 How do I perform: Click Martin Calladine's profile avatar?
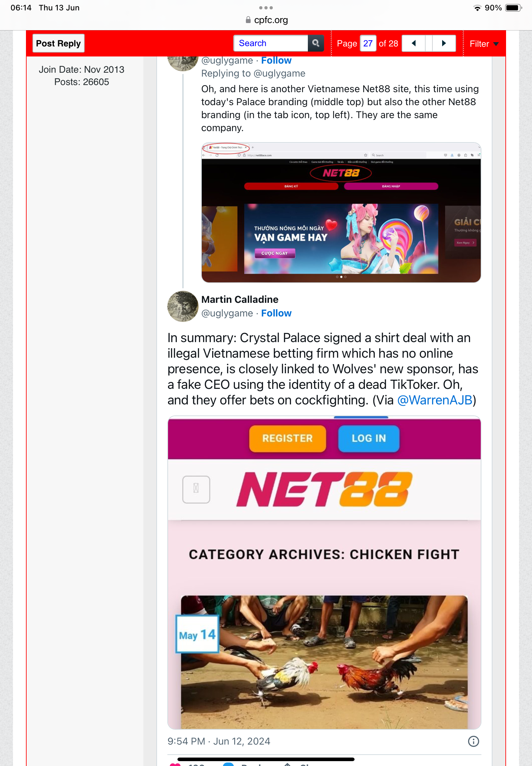pyautogui.click(x=183, y=306)
